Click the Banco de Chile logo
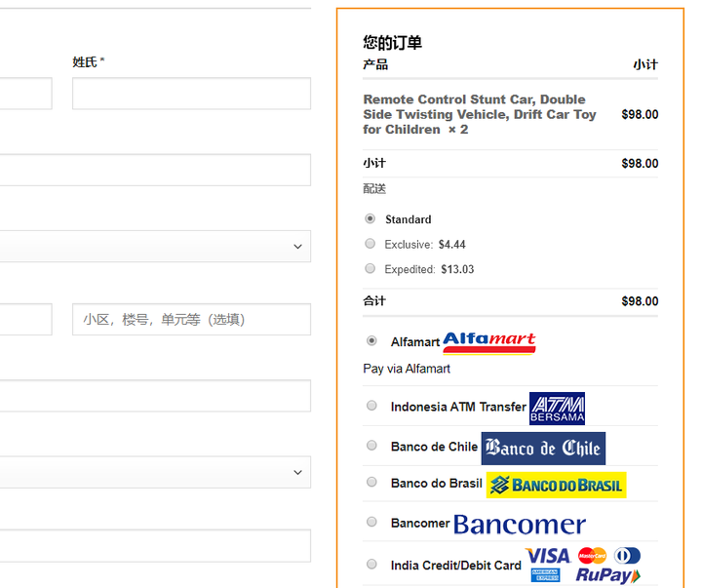The image size is (702, 588). (543, 449)
